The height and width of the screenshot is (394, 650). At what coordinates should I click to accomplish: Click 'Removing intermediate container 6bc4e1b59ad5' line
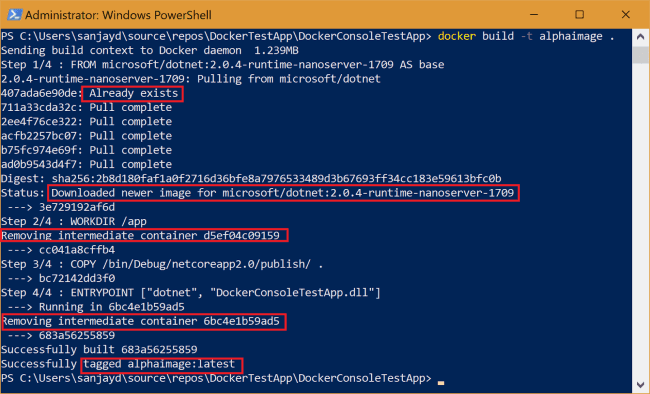(x=143, y=321)
